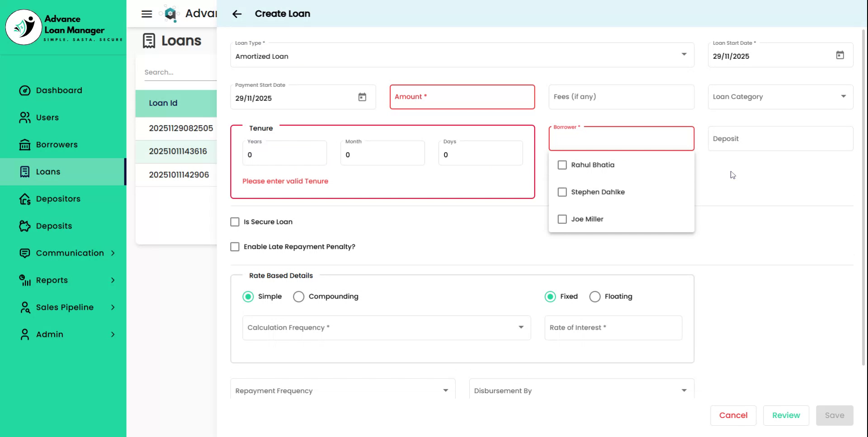Select the Floating rate radio button

click(594, 297)
